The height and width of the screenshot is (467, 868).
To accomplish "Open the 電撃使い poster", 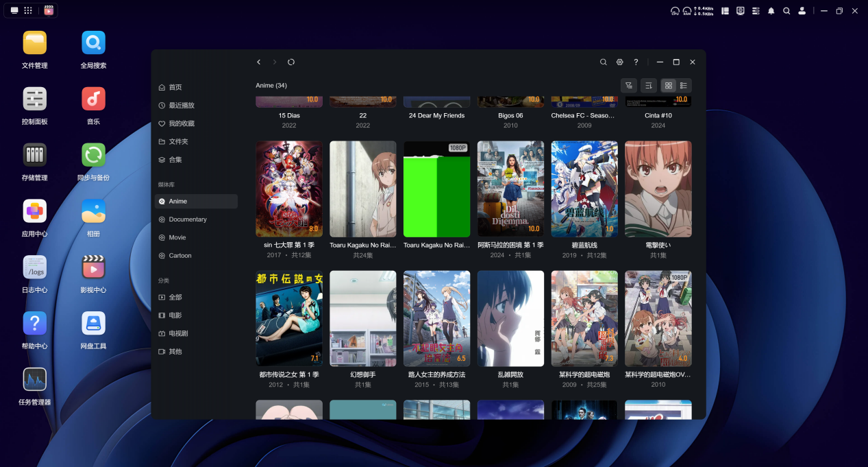I will [658, 189].
